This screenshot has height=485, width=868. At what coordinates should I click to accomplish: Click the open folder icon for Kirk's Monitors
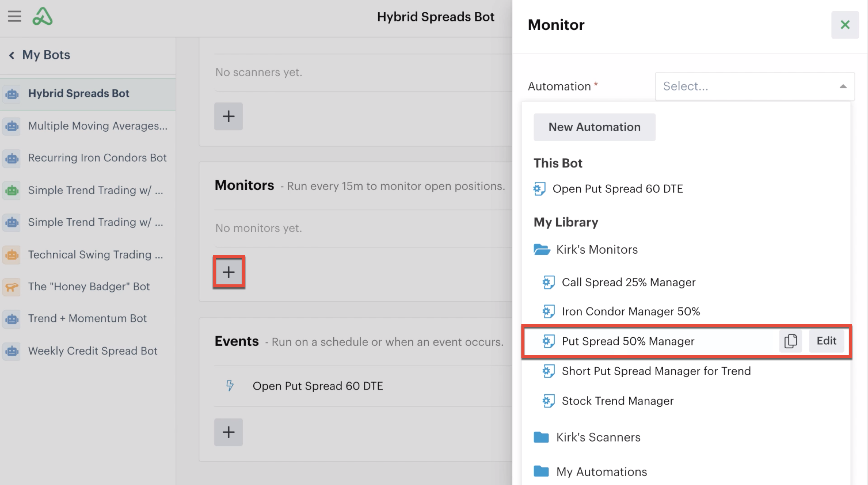[542, 249]
